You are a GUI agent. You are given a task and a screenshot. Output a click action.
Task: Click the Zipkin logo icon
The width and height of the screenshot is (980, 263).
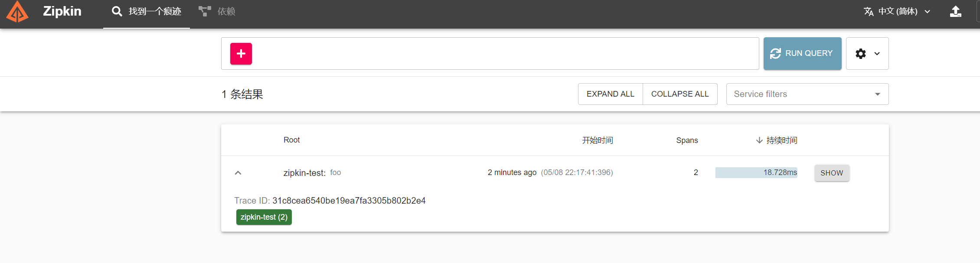pyautogui.click(x=17, y=12)
